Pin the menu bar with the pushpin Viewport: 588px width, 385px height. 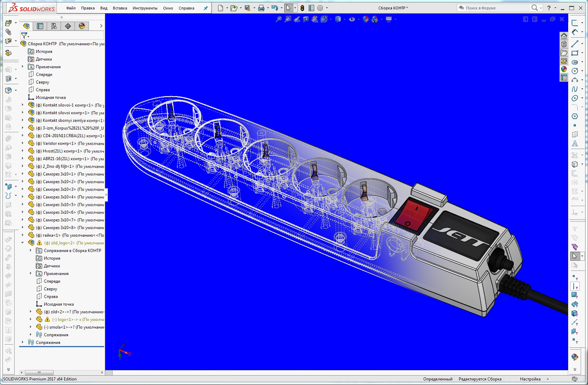coord(205,8)
